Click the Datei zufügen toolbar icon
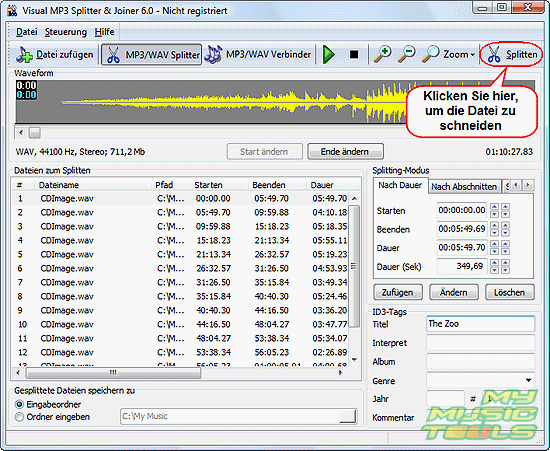Viewport: 550px width, 451px height. (x=55, y=55)
